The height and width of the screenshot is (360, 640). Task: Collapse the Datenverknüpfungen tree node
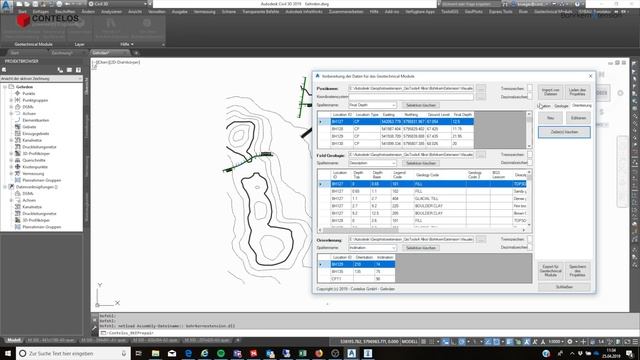(x=5, y=187)
